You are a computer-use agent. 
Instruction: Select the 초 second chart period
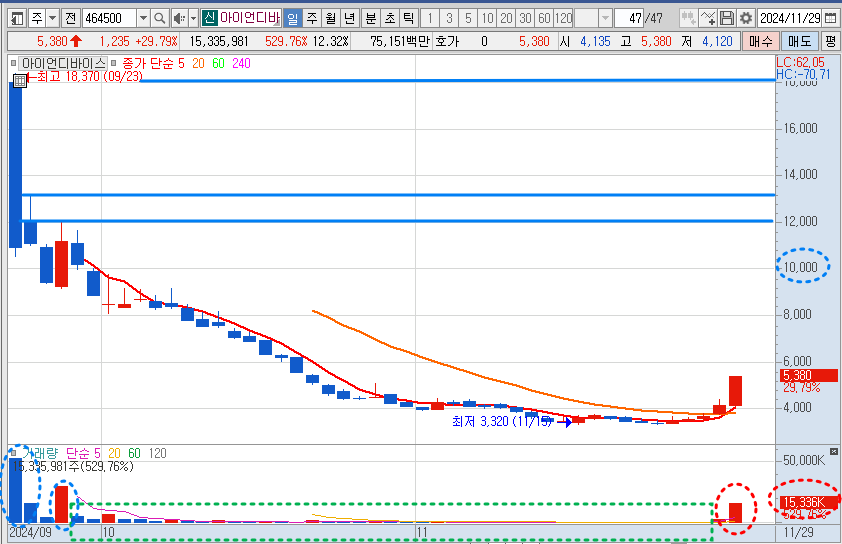[390, 19]
